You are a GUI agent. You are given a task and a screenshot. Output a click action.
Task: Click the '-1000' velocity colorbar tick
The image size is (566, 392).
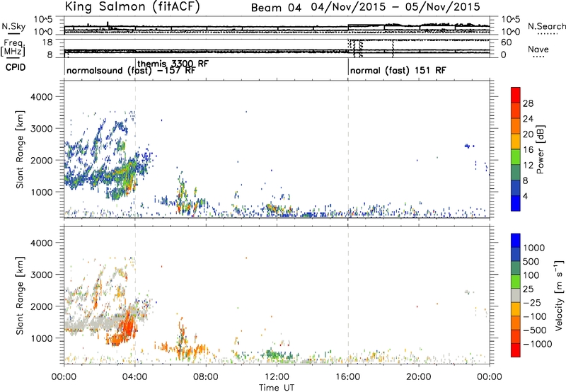point(537,344)
